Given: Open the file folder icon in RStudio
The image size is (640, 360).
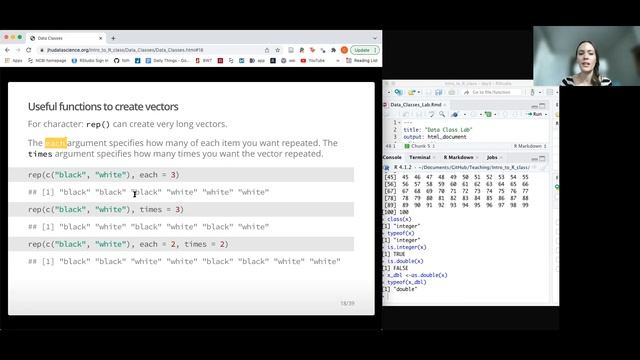Looking at the screenshot, I should tap(411, 92).
